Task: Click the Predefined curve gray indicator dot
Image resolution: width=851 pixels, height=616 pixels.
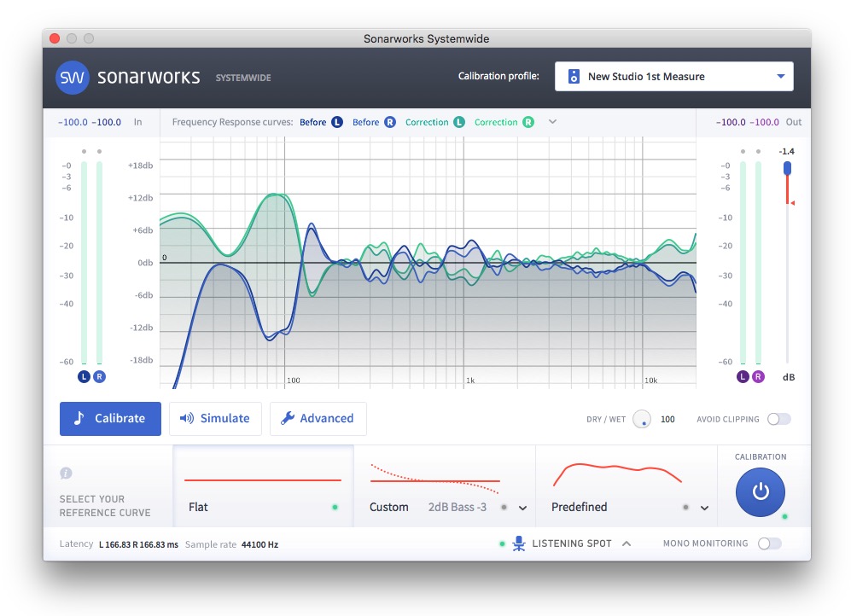Action: click(686, 507)
